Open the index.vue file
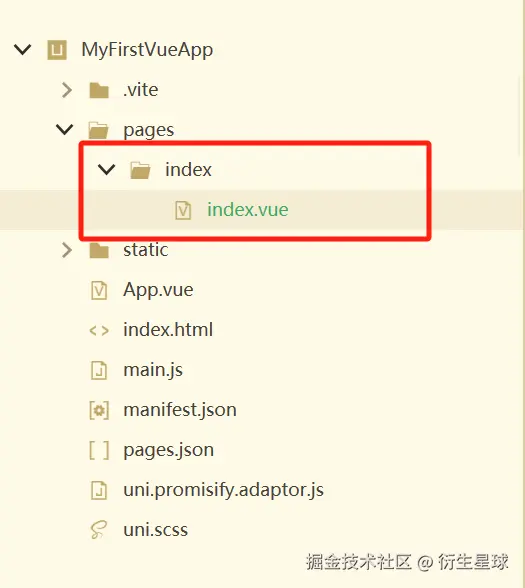The width and height of the screenshot is (525, 588). [x=248, y=210]
